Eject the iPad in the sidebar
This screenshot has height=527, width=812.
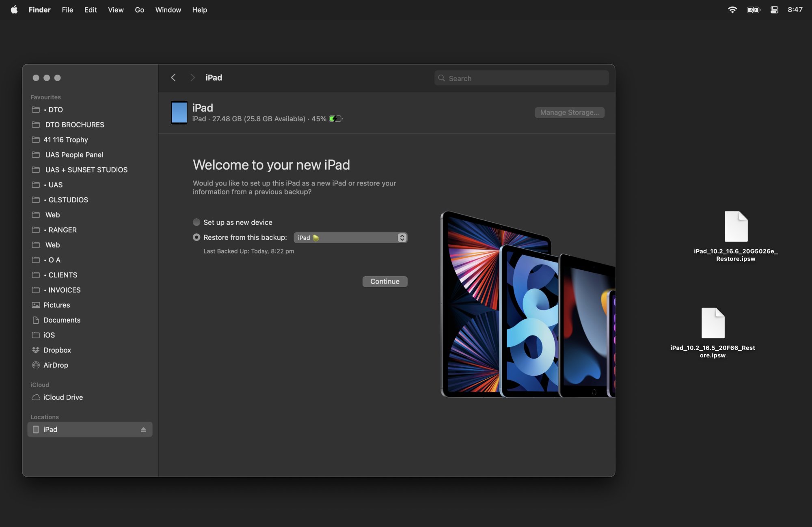(x=143, y=430)
